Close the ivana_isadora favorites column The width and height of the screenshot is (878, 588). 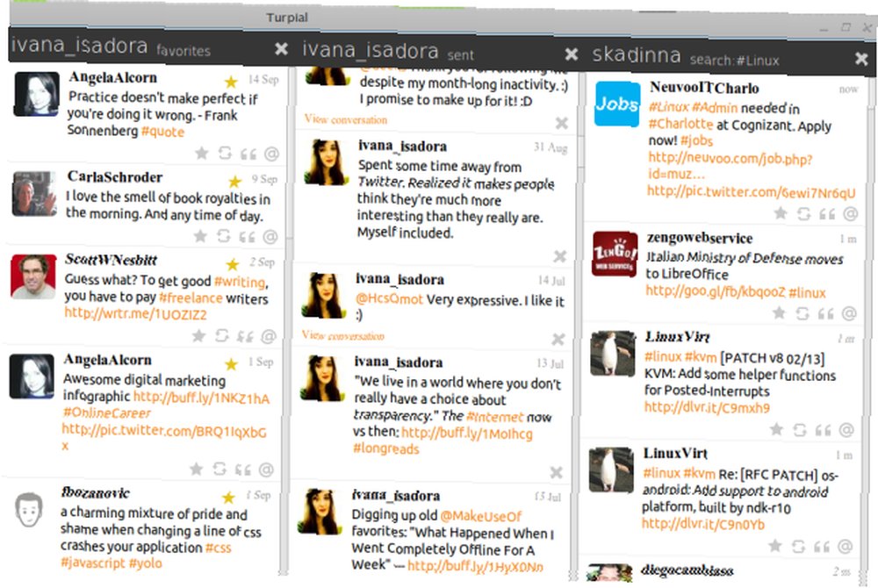click(281, 49)
